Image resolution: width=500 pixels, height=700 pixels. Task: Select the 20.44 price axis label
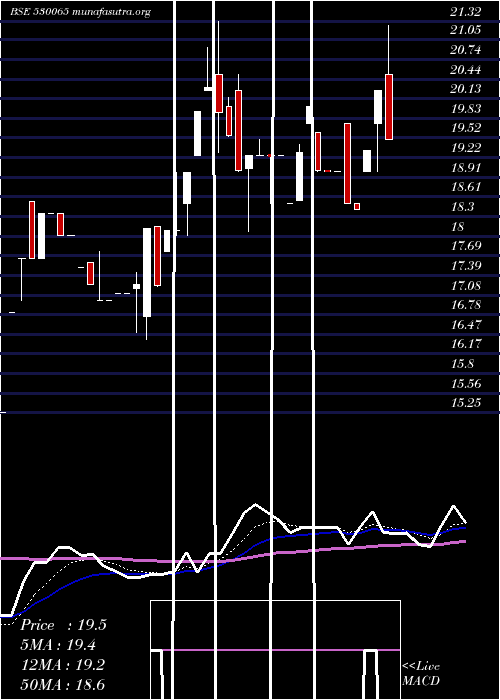(466, 70)
